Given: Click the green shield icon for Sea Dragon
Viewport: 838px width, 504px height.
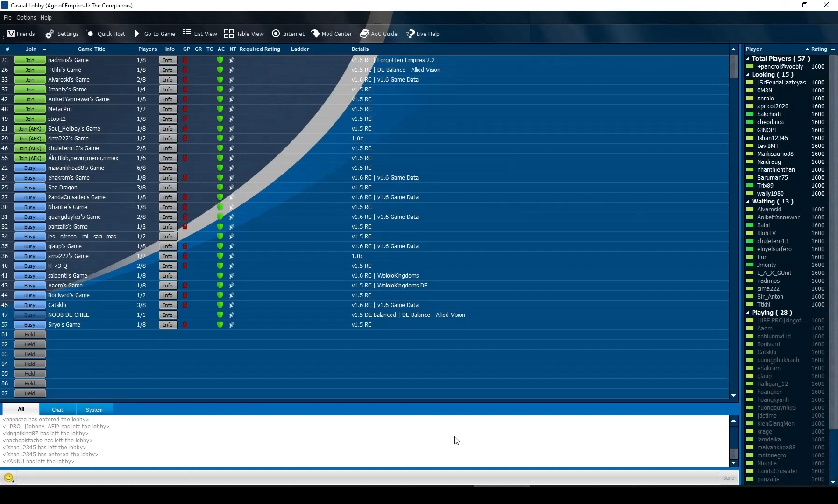Looking at the screenshot, I should (220, 187).
